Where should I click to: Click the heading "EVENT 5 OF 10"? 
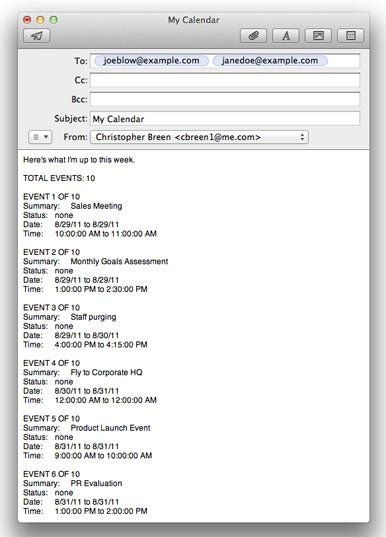click(51, 419)
